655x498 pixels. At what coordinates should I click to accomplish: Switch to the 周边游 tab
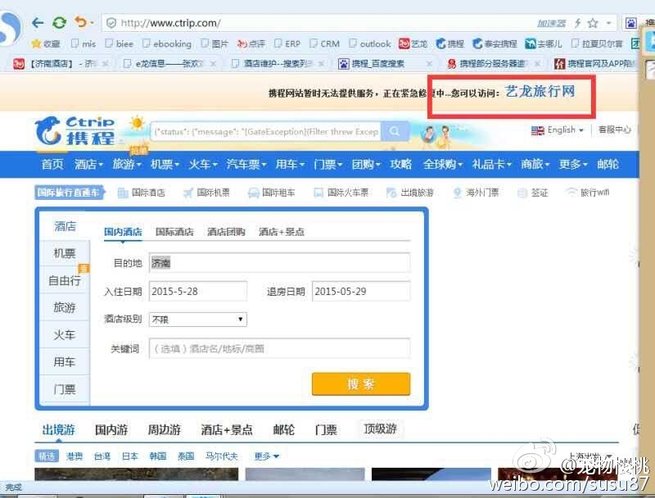pos(162,430)
